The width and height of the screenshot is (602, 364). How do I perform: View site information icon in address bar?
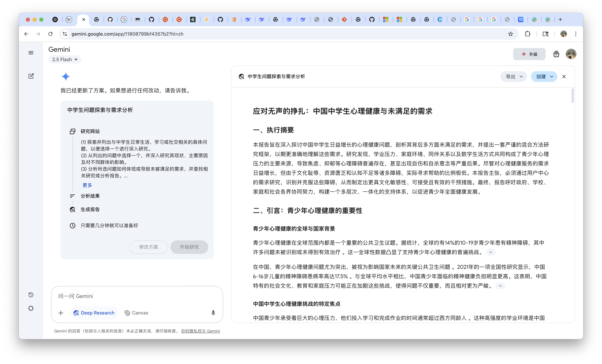tap(65, 34)
